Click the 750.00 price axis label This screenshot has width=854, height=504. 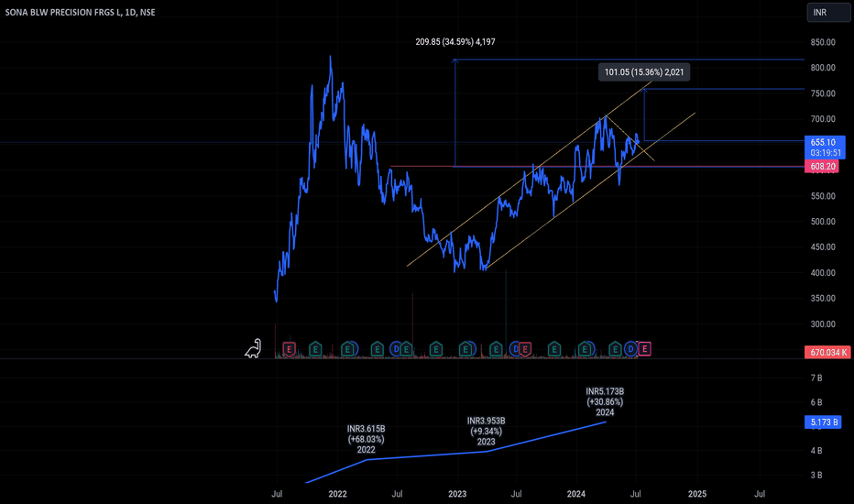point(823,93)
